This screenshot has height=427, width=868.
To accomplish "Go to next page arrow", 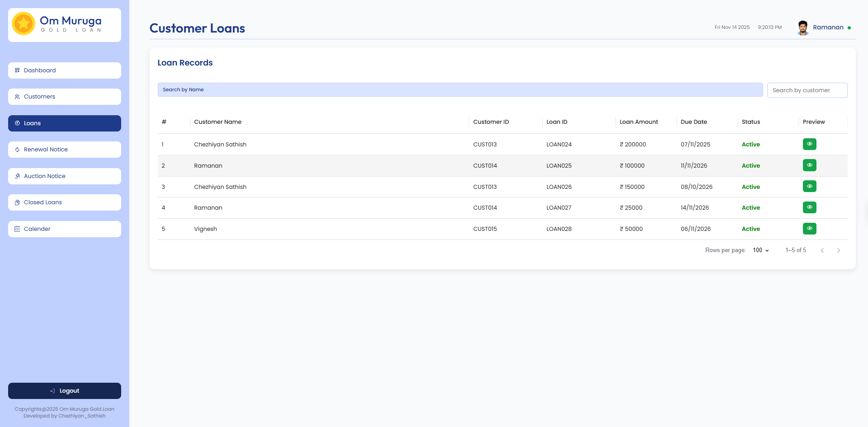I will click(x=838, y=250).
